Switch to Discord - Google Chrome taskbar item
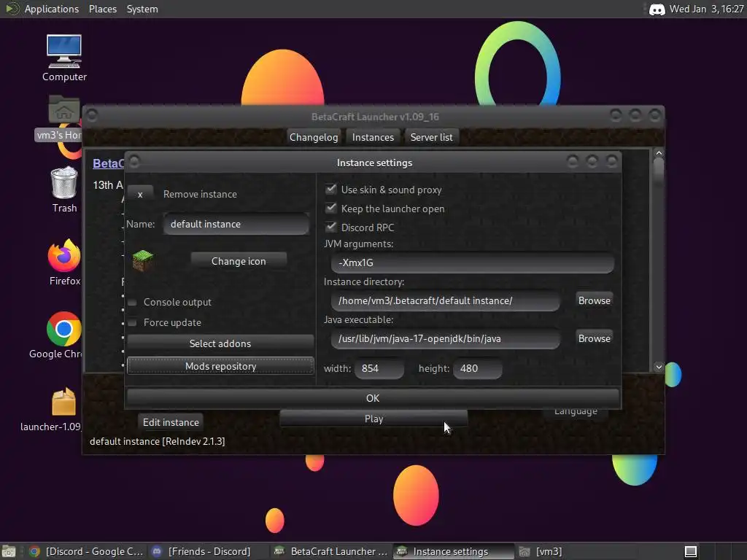 coord(87,551)
